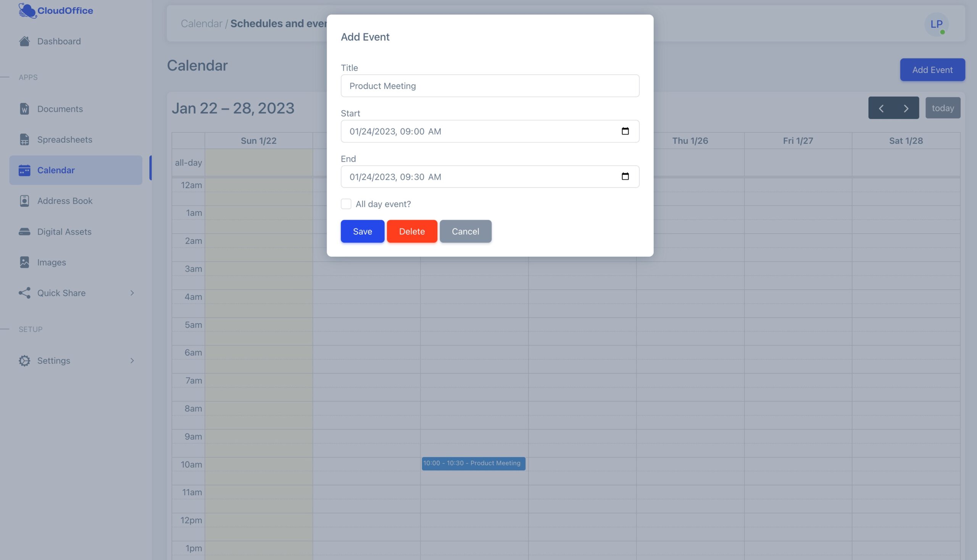Viewport: 977px width, 560px height.
Task: Click the Quick Share nodes icon
Action: click(x=24, y=293)
